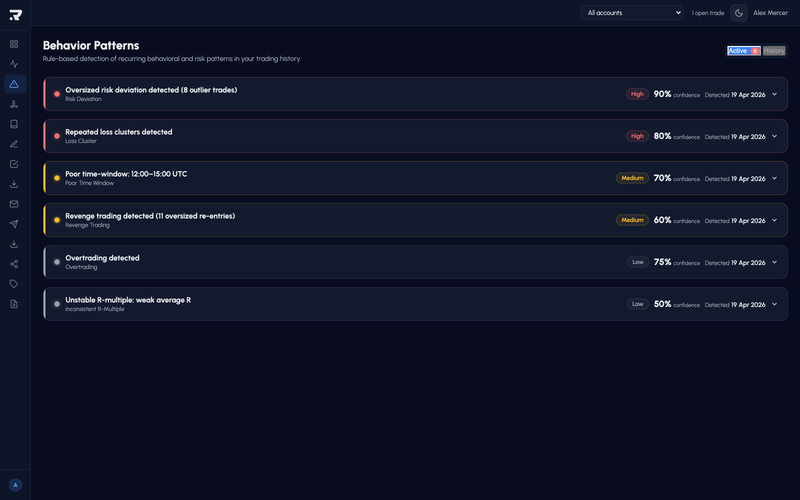This screenshot has height=500, width=800.
Task: Click the warning triangle patterns icon
Action: 14,84
